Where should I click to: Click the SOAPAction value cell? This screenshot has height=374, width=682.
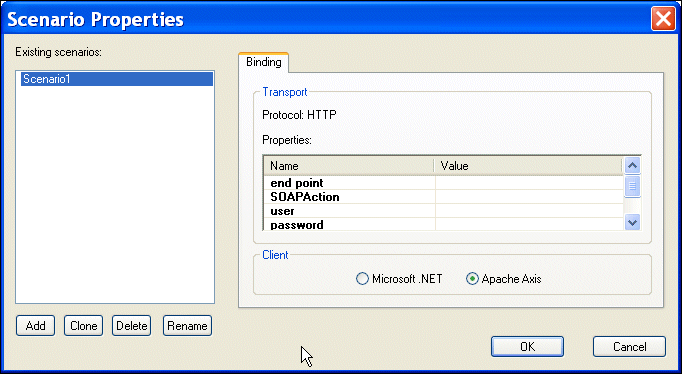click(529, 197)
